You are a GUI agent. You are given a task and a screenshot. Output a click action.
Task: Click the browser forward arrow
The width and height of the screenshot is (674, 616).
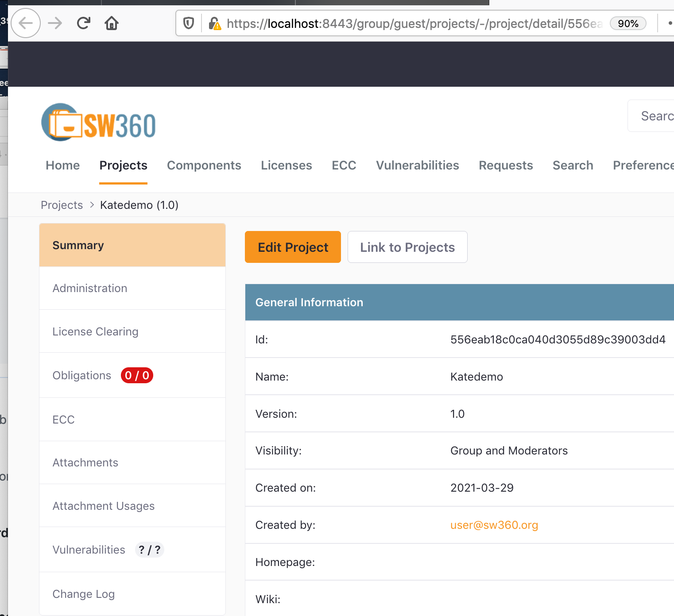pyautogui.click(x=55, y=23)
